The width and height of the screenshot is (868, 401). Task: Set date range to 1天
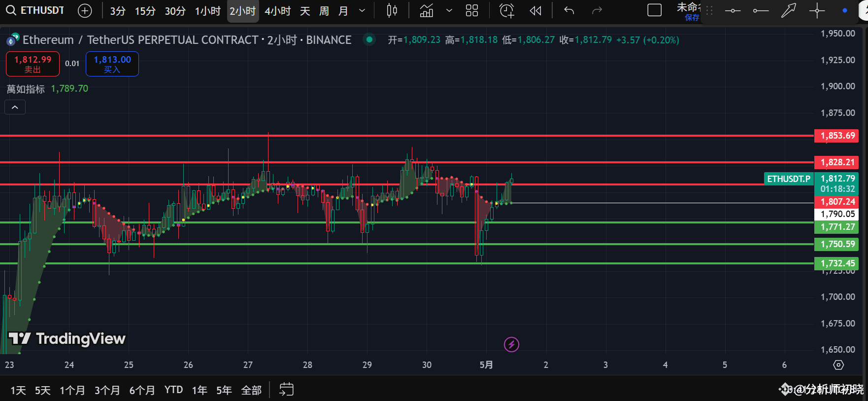tap(18, 390)
